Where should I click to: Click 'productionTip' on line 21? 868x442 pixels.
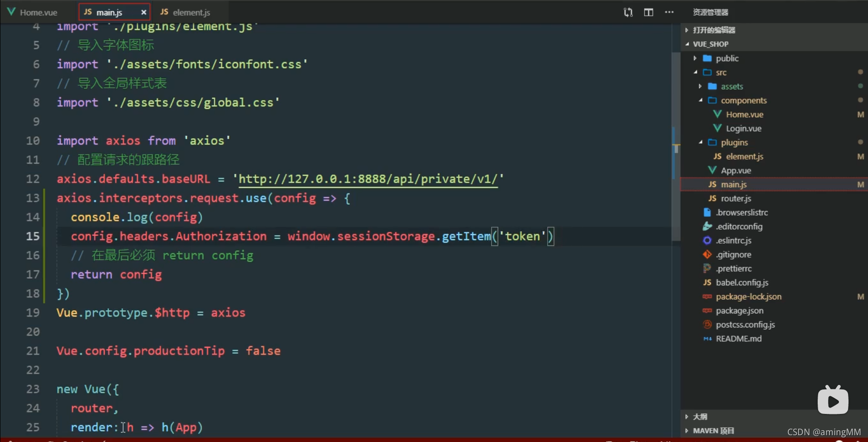pos(179,351)
